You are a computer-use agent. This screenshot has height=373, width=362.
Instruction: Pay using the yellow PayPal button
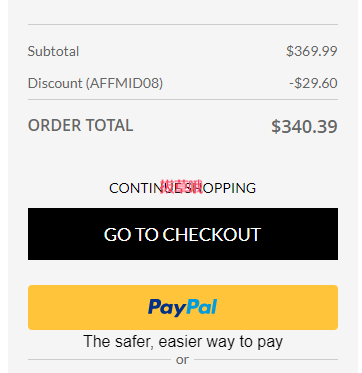tap(183, 307)
